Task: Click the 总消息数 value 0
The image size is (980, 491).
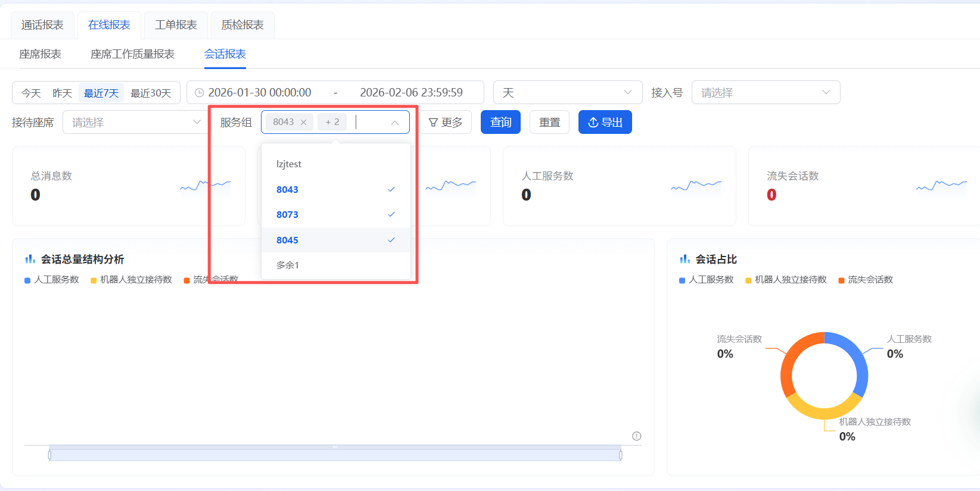Action: [x=35, y=195]
